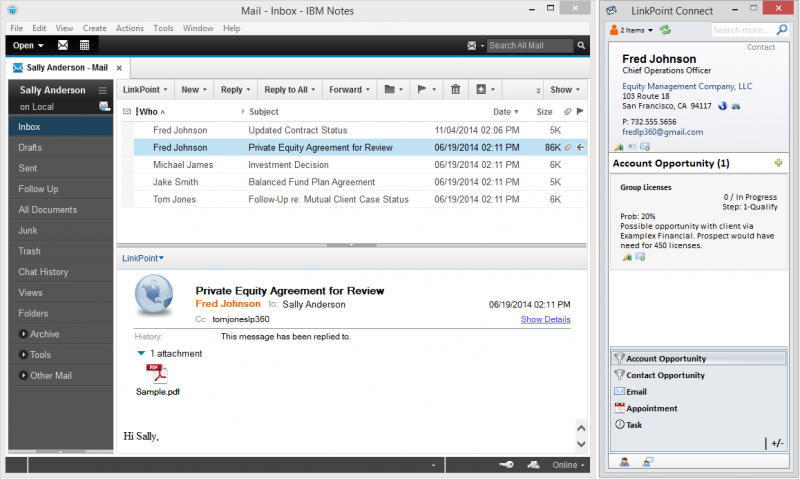
Task: Click the LinkPoint Connect search magnifier icon
Action: pos(782,30)
